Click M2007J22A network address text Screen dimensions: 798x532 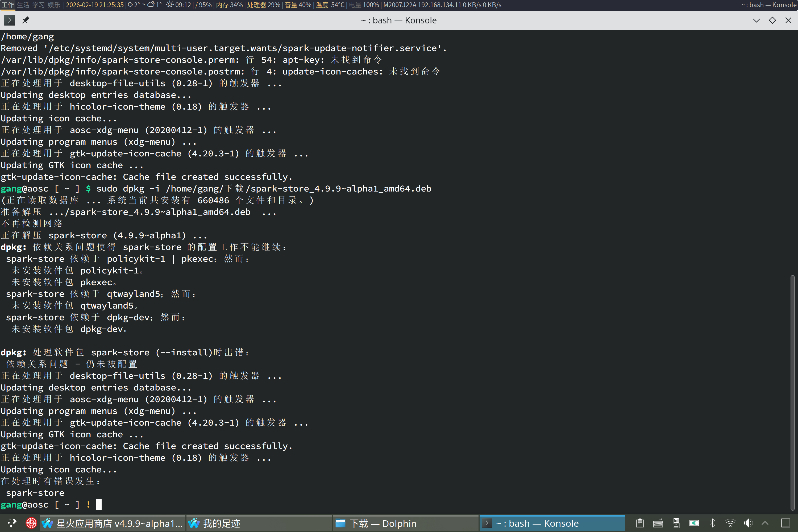click(442, 5)
